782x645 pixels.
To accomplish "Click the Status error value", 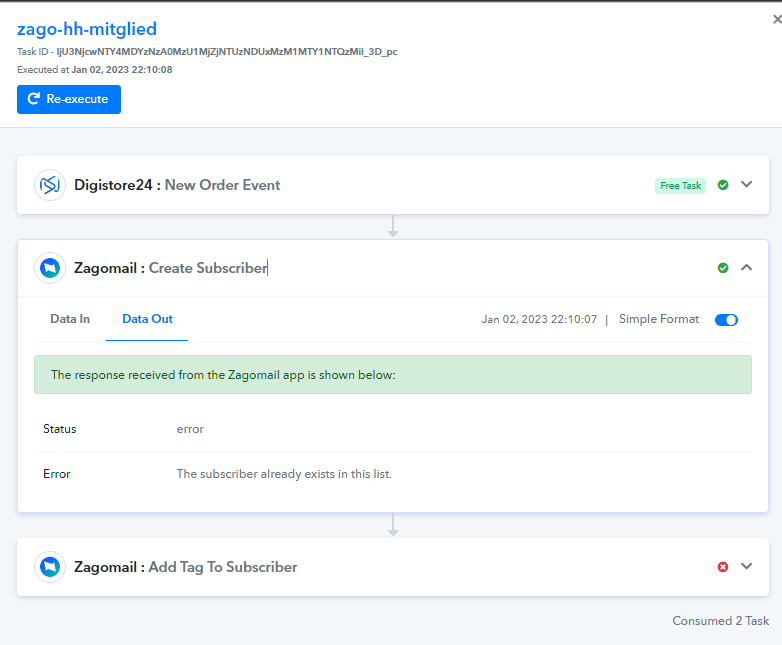I will pyautogui.click(x=190, y=429).
